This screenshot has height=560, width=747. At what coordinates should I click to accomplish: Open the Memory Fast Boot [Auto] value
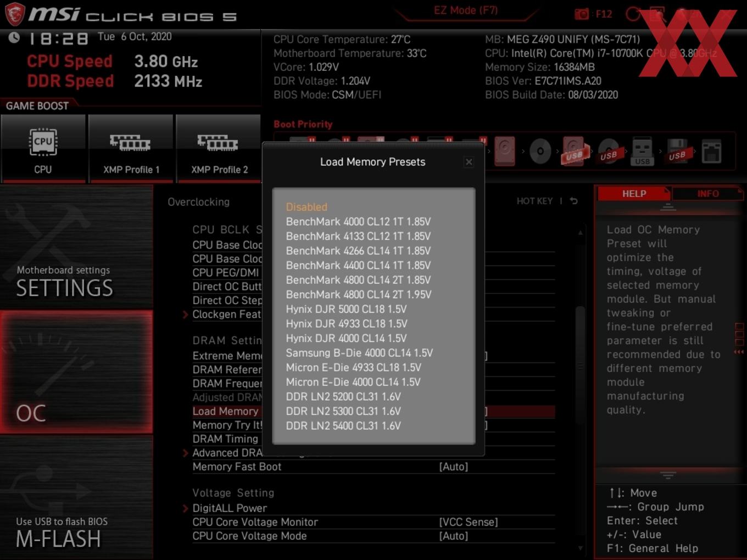[454, 467]
